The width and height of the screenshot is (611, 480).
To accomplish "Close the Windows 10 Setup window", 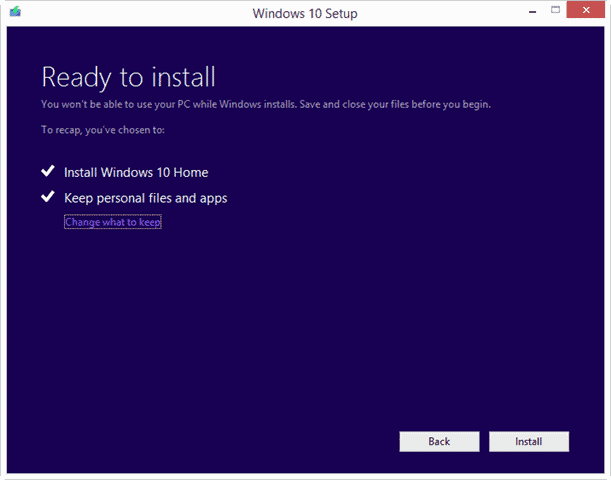I will click(586, 10).
